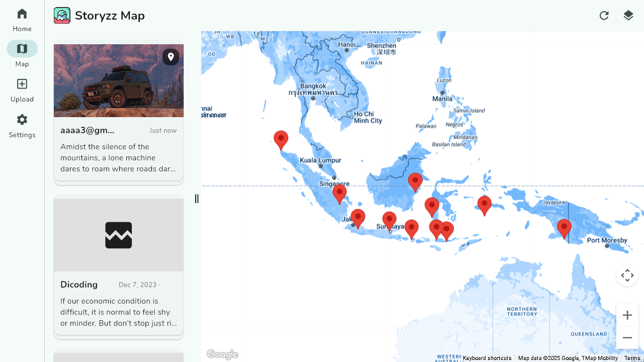Click the Google logo on the map

(222, 354)
